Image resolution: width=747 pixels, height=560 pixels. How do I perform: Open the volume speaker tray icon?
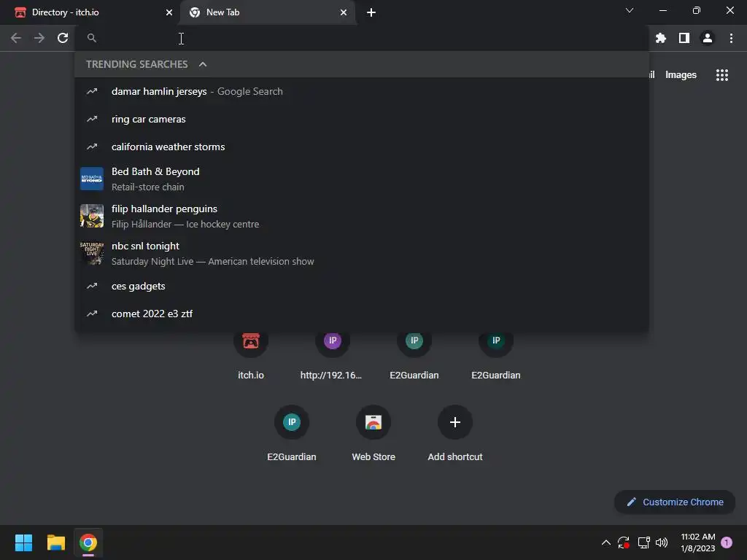[662, 542]
